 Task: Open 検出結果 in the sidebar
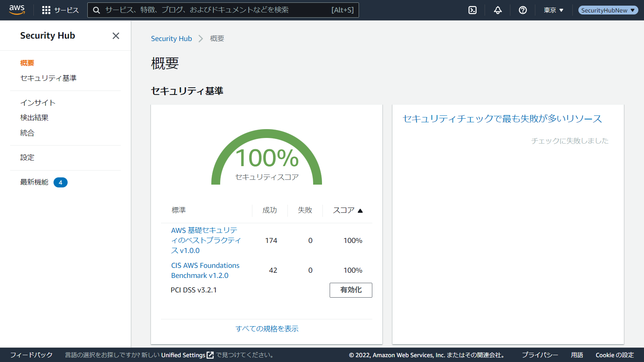(34, 117)
